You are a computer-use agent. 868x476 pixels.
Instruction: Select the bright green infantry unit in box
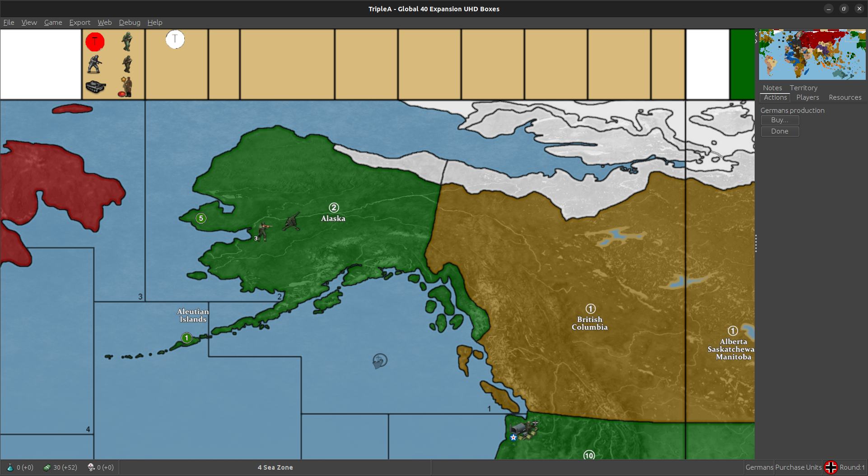127,42
